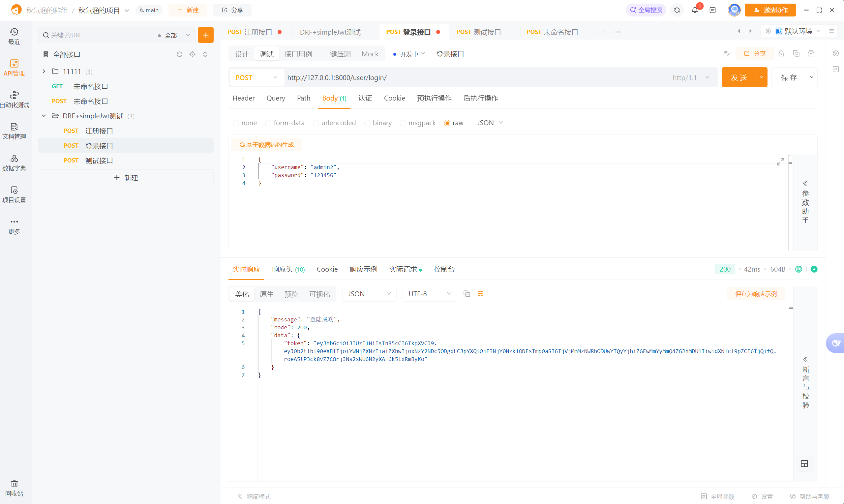
Task: Open the 自动化测试 sidebar section
Action: [14, 99]
